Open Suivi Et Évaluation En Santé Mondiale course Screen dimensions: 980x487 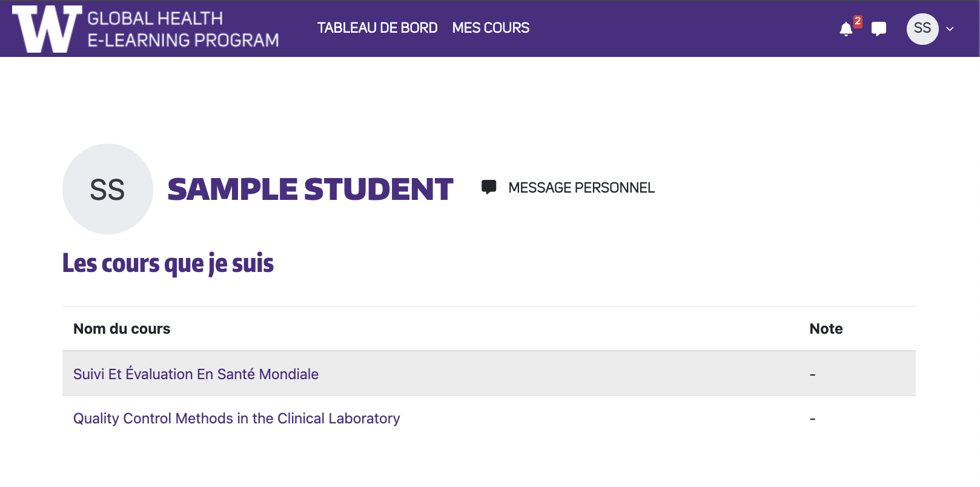tap(196, 374)
